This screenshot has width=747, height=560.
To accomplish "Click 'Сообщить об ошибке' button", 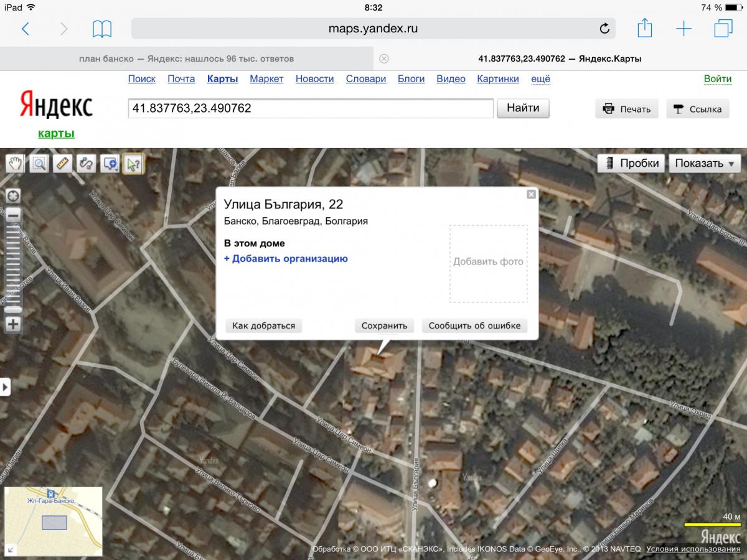I will point(474,325).
